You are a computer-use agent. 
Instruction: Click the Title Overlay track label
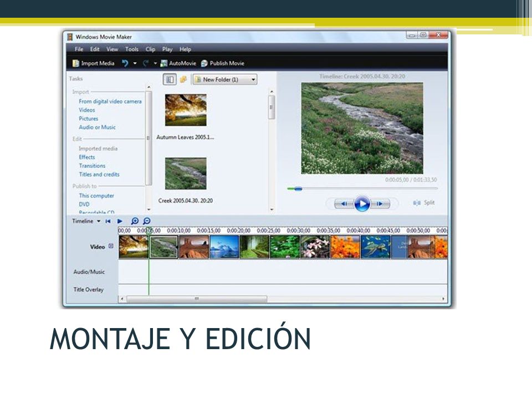[89, 289]
